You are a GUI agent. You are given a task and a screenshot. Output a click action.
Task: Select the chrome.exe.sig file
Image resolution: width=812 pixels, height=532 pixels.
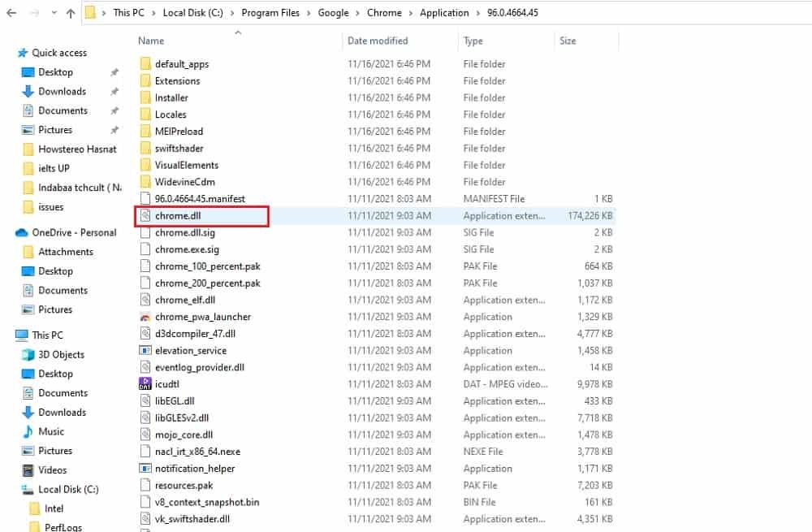[x=187, y=249]
